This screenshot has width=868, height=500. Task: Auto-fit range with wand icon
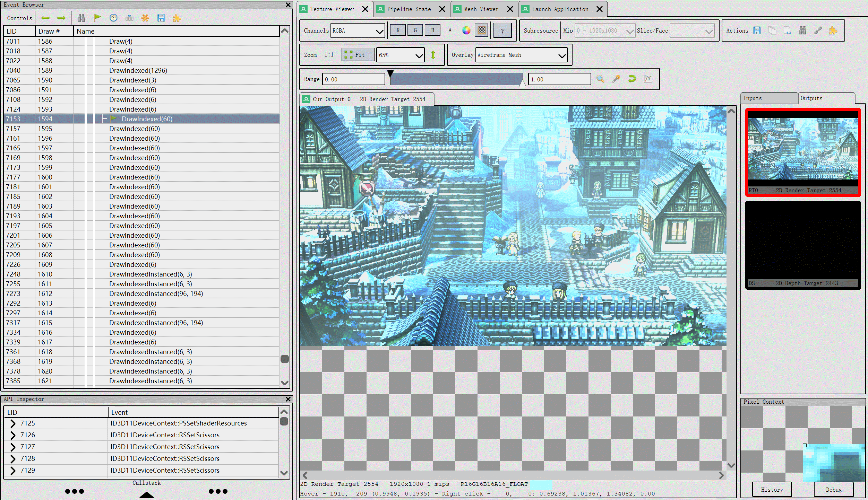point(616,79)
